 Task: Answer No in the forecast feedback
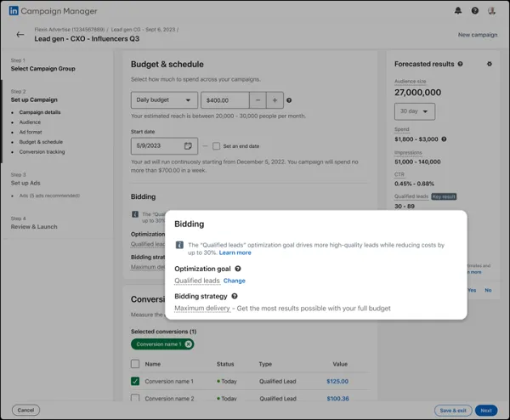click(488, 290)
